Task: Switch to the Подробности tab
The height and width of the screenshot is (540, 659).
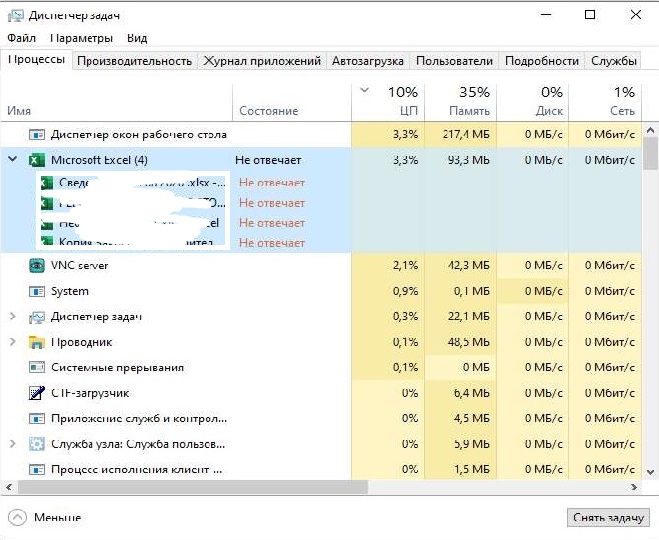Action: click(542, 61)
